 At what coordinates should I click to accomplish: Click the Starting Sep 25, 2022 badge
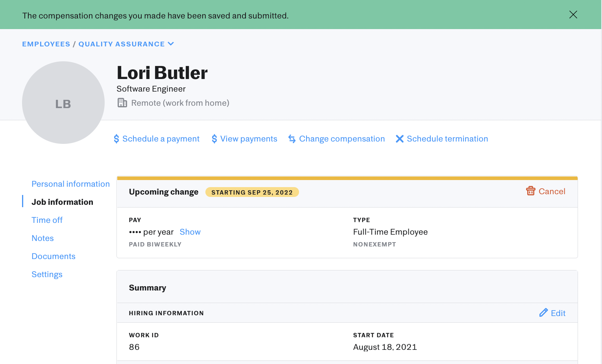[x=252, y=192]
